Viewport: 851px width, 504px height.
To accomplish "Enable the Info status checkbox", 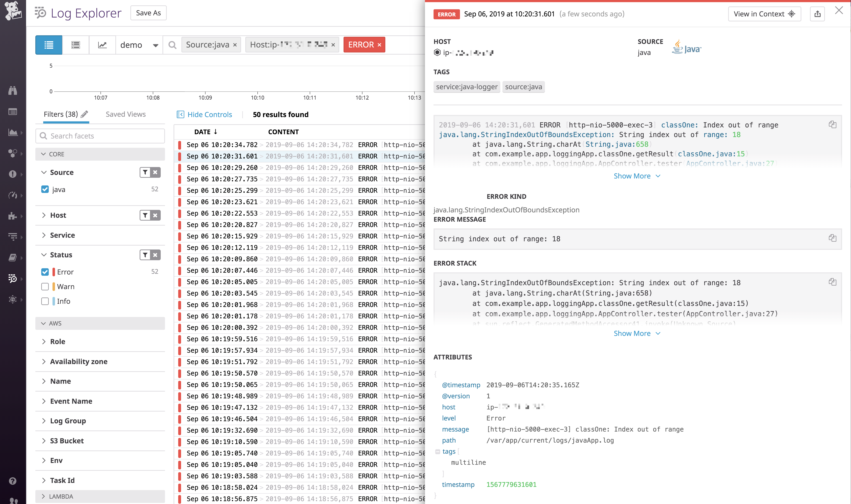I will [x=45, y=301].
